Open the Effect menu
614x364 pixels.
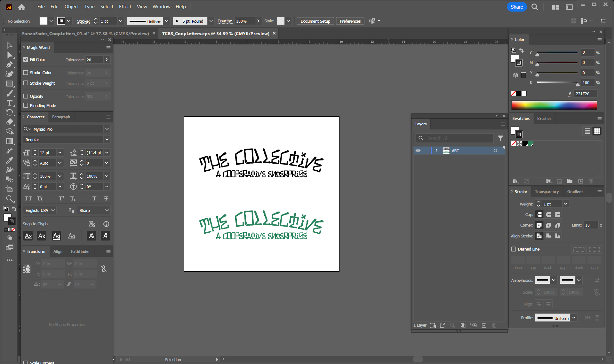[x=125, y=7]
